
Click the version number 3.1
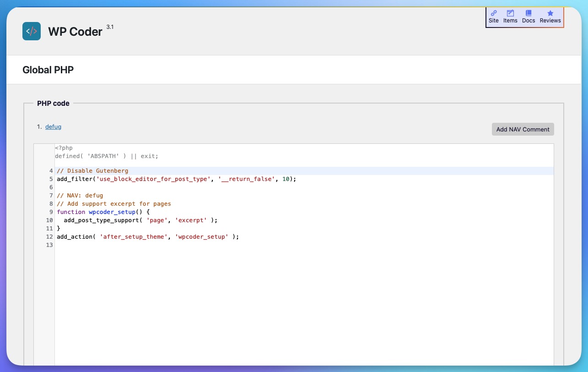pos(110,27)
